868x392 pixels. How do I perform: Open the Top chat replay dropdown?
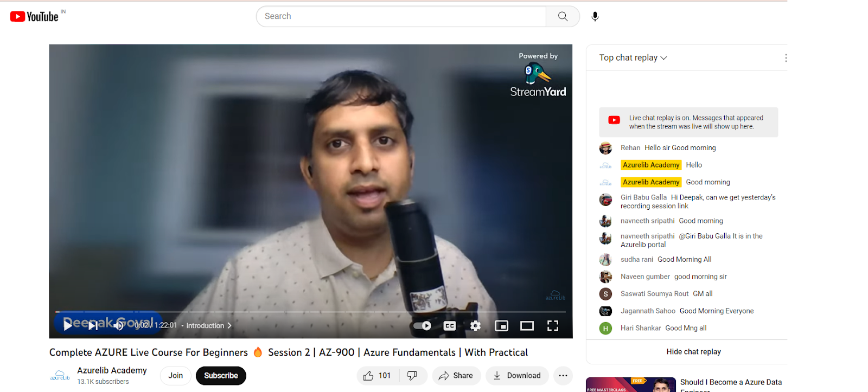(633, 58)
